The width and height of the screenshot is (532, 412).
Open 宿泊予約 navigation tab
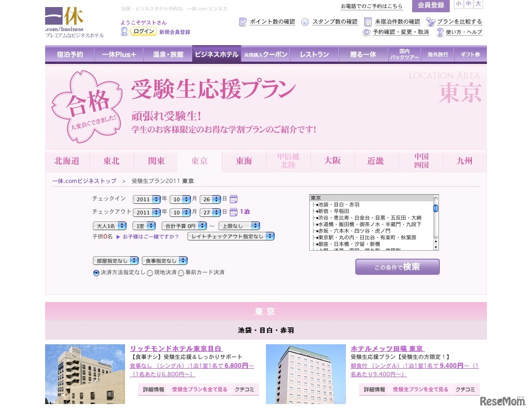tap(70, 55)
